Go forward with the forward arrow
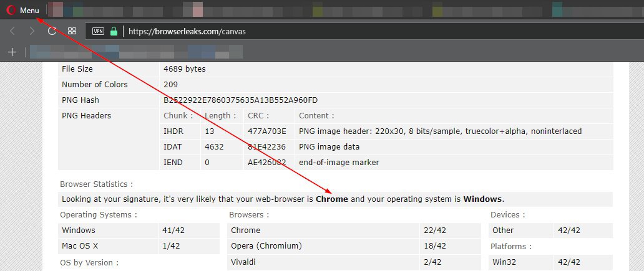Viewport: 644px width, 271px height. coord(32,31)
